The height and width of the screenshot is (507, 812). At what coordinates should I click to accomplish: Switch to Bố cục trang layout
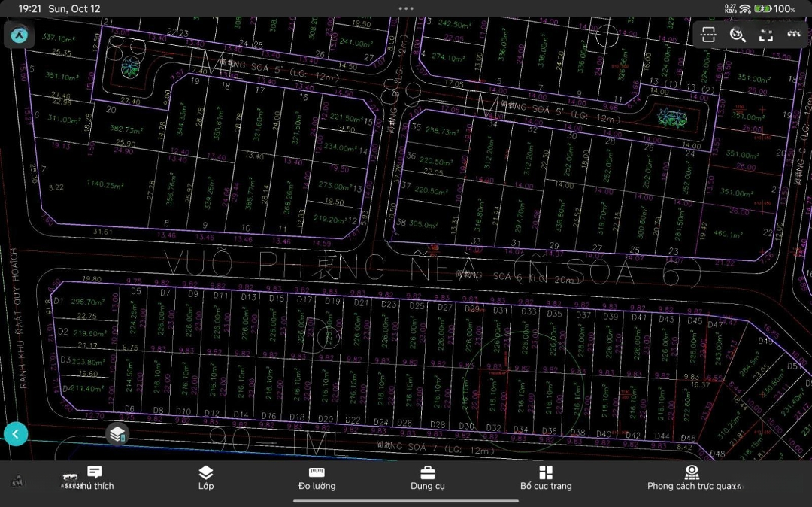(546, 478)
